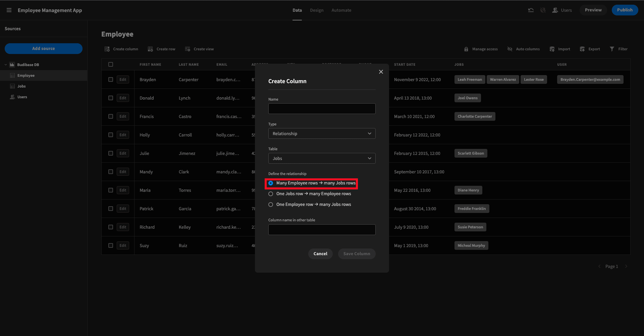644x336 pixels.
Task: Click the FIRST NAME column header
Action: (x=150, y=64)
